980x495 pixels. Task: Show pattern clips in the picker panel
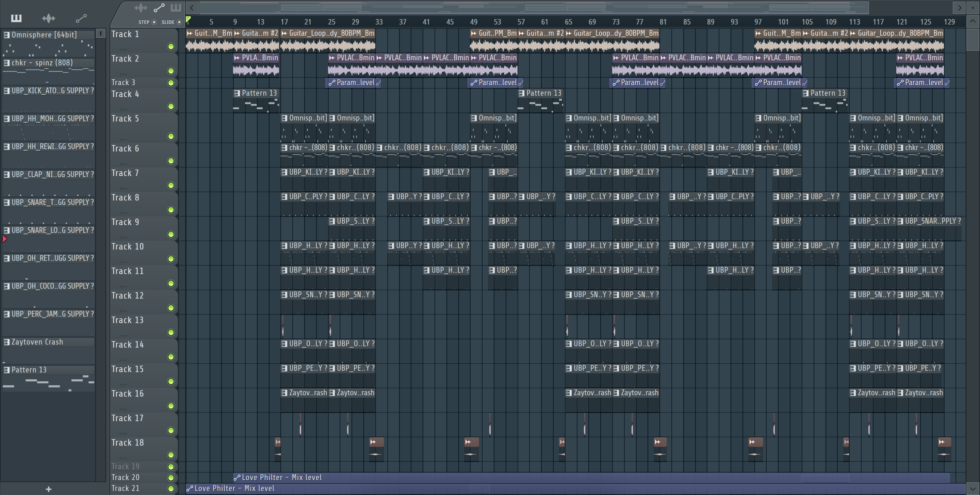click(x=16, y=18)
